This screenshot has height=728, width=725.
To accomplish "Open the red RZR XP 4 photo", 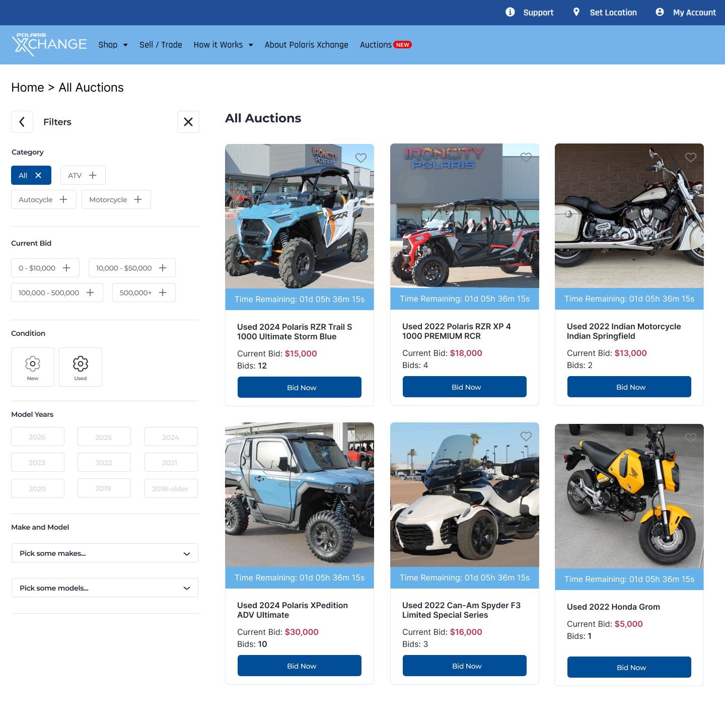I will 465,216.
